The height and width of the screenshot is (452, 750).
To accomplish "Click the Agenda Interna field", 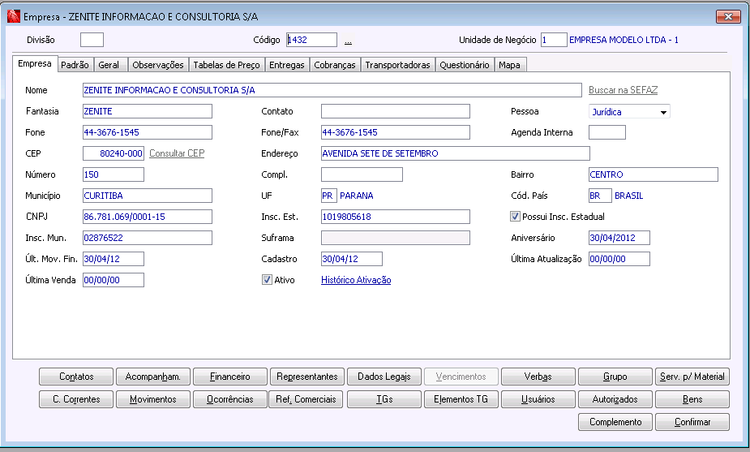I will pos(607,132).
